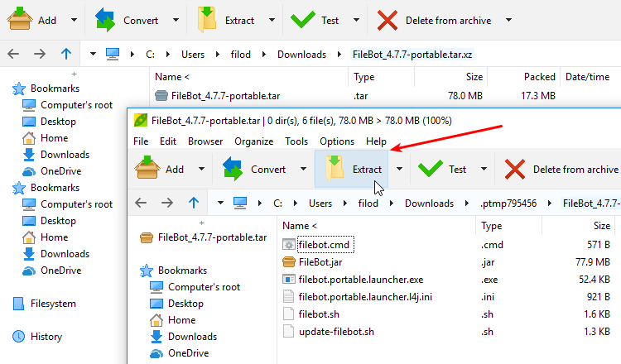Click the FileBot.jar package icon
621x364 pixels.
pyautogui.click(x=289, y=262)
